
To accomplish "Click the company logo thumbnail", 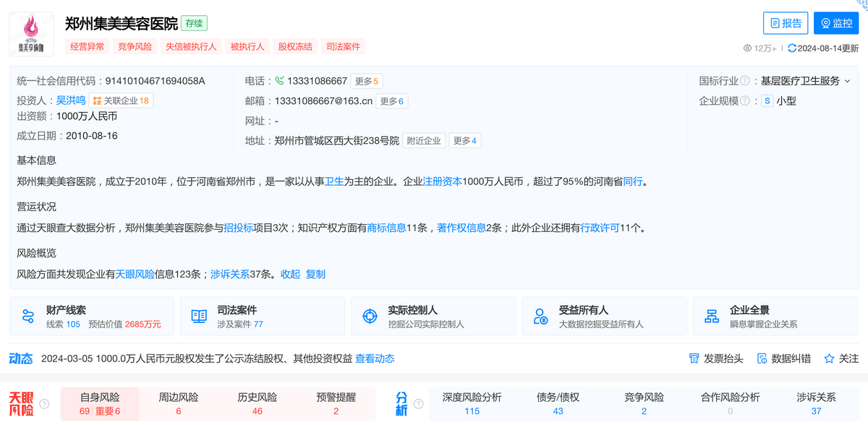I will click(31, 34).
